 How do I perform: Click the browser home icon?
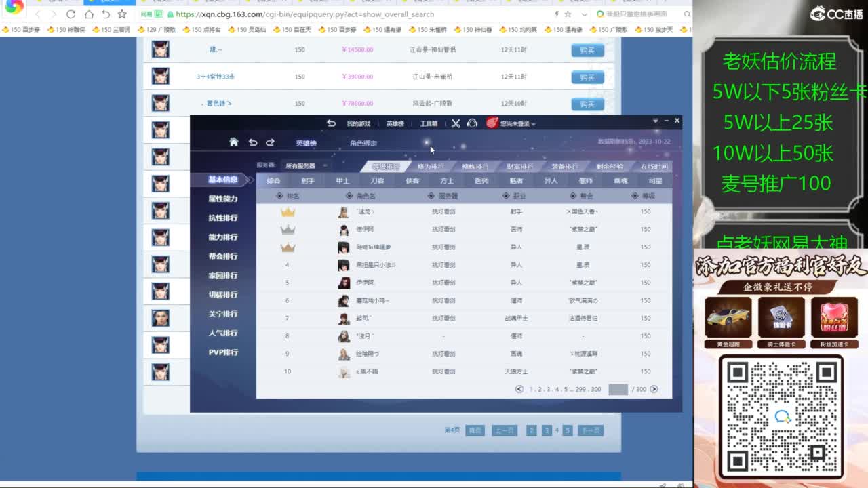(x=89, y=14)
